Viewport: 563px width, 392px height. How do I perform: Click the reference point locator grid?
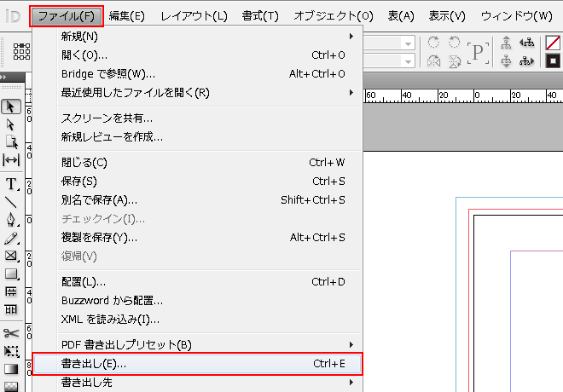point(21,51)
